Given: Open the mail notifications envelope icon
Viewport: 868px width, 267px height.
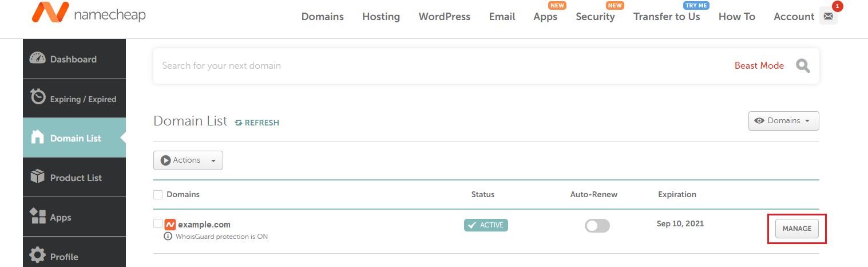Looking at the screenshot, I should click(x=828, y=17).
